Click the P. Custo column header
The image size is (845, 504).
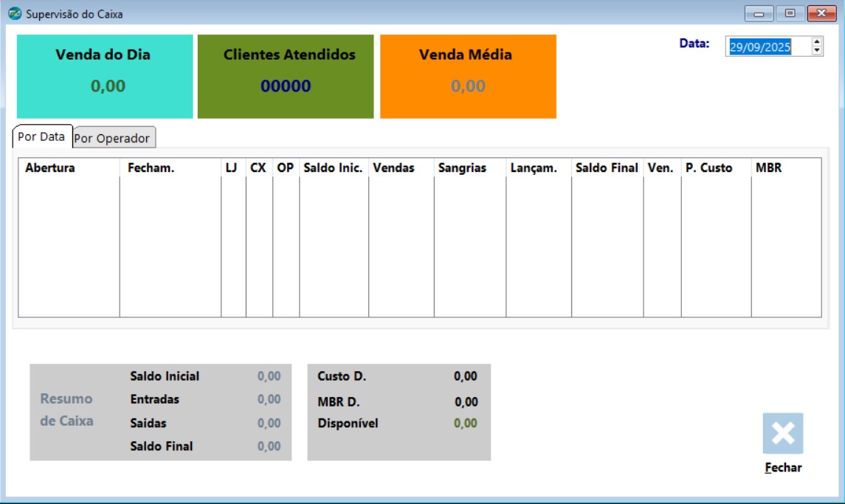point(715,168)
